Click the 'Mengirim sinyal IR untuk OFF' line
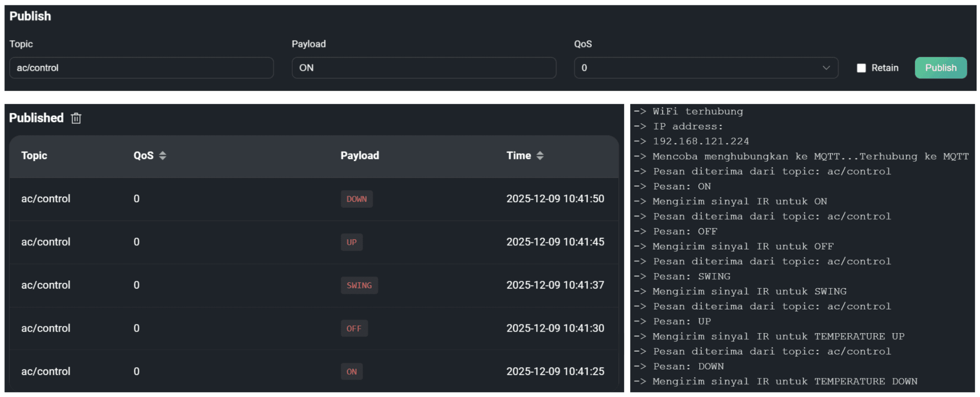 pyautogui.click(x=734, y=246)
